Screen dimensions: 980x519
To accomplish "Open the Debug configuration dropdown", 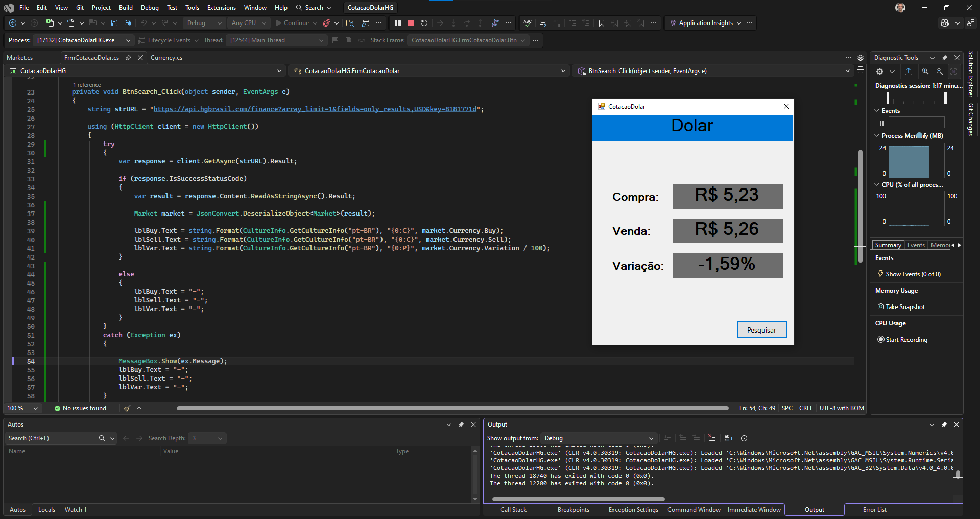I will [x=204, y=23].
